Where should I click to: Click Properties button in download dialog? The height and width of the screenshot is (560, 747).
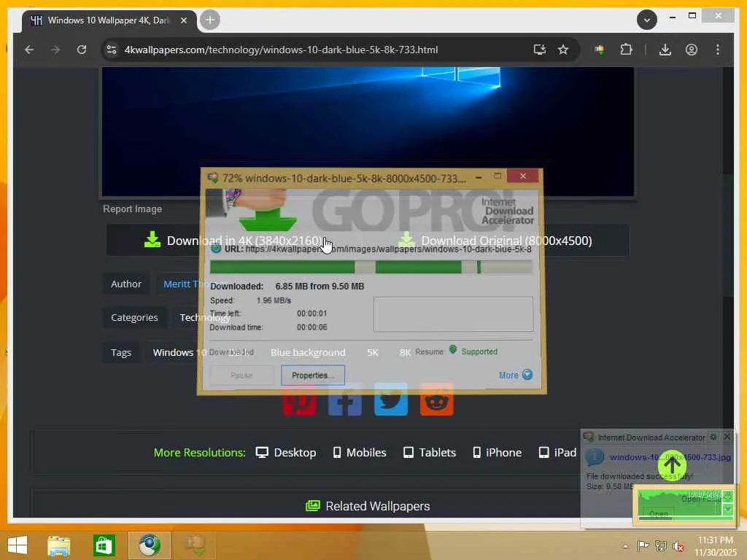coord(312,376)
